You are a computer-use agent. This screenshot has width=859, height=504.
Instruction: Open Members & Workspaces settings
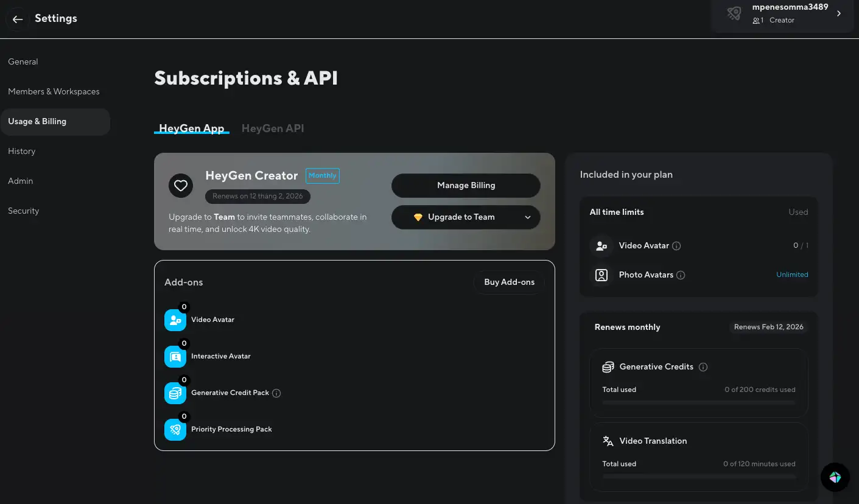point(54,91)
